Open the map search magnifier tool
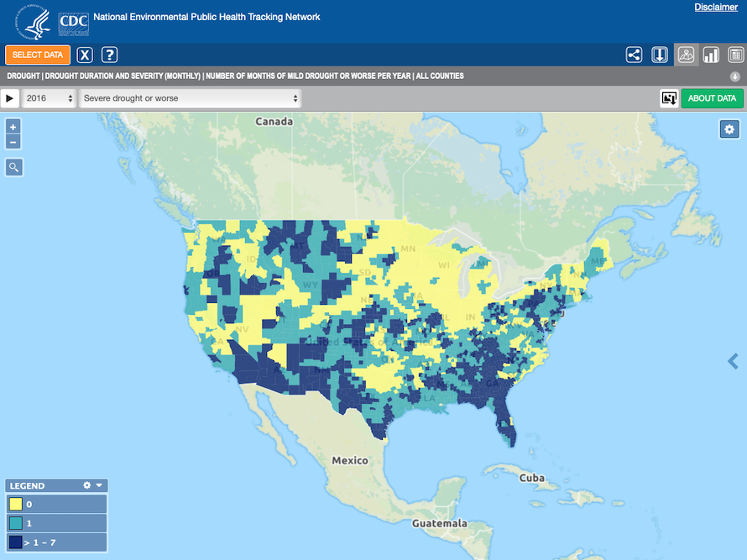The width and height of the screenshot is (747, 560). pyautogui.click(x=13, y=167)
